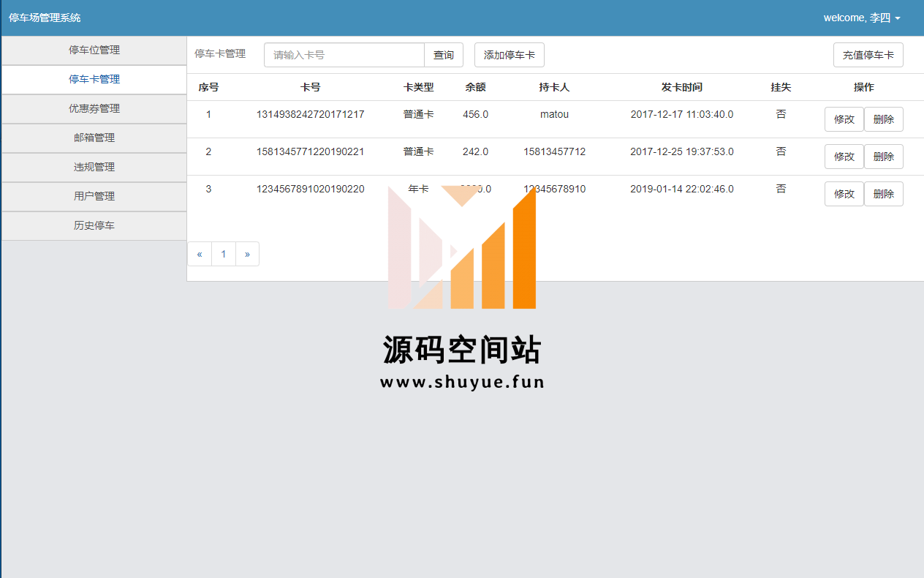Click 修改 for cardholder matou
The width and height of the screenshot is (924, 578).
pos(844,119)
